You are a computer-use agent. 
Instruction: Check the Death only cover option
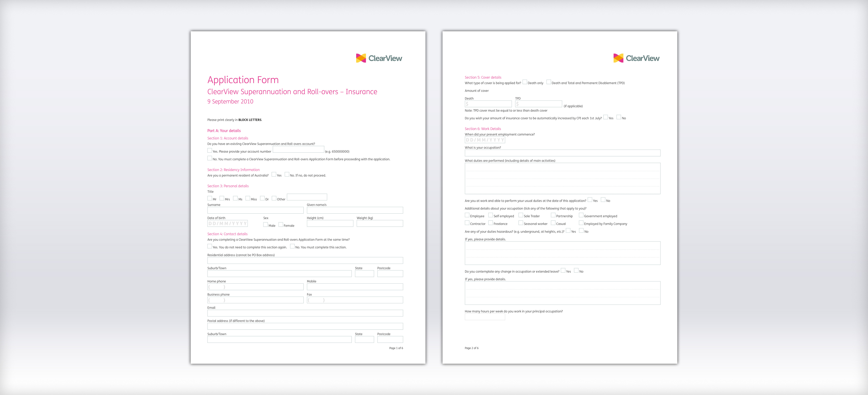point(525,82)
